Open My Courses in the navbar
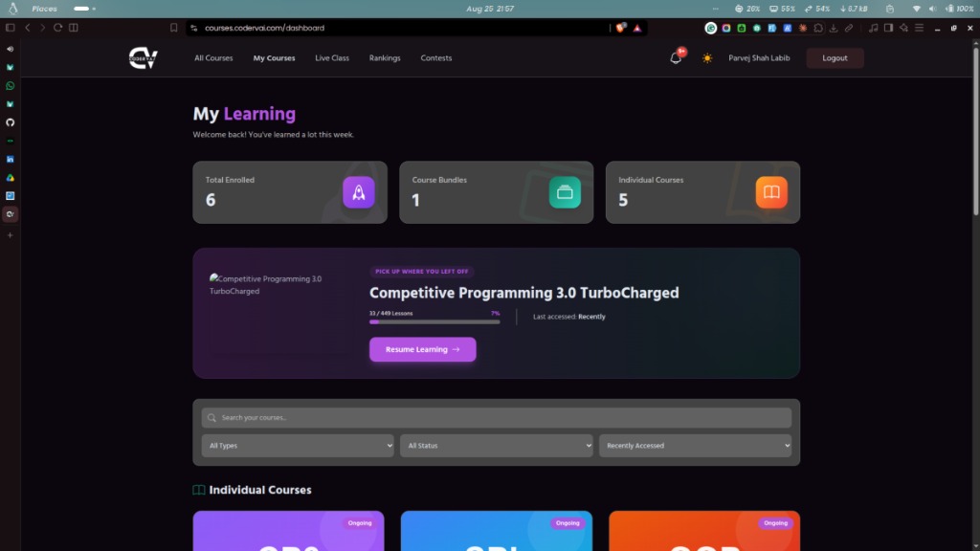 point(274,58)
